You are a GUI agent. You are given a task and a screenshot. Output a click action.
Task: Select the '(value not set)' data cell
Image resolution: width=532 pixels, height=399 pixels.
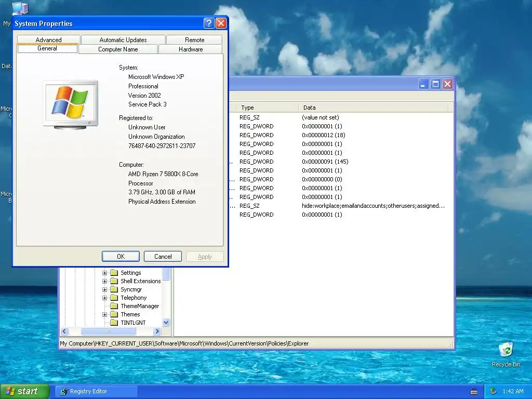(x=320, y=117)
